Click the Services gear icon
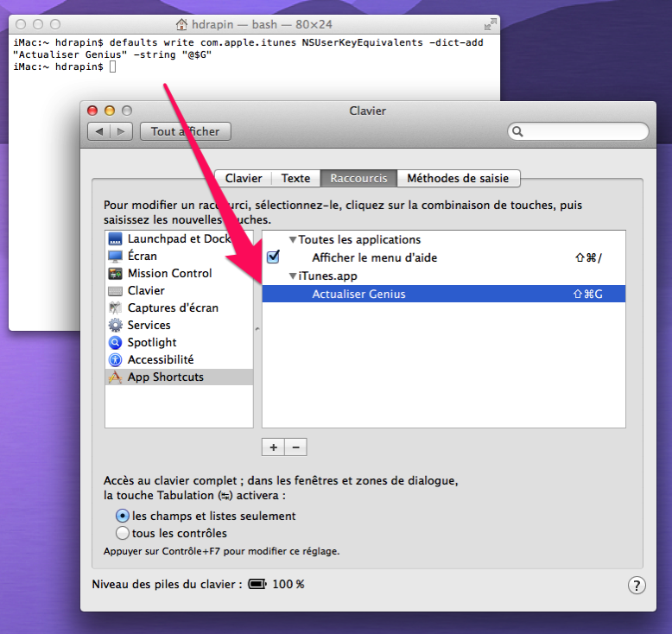Viewport: 672px width, 634px height. point(115,326)
